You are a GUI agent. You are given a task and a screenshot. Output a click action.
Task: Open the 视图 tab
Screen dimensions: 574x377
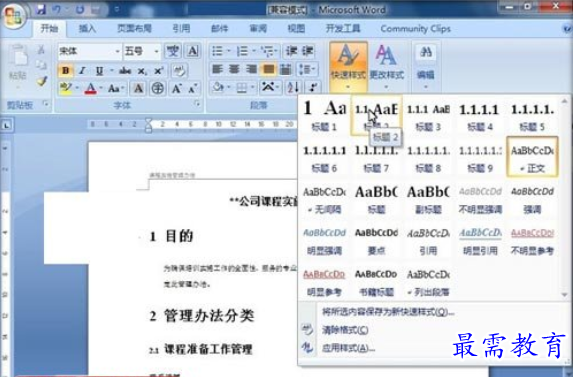pyautogui.click(x=296, y=29)
